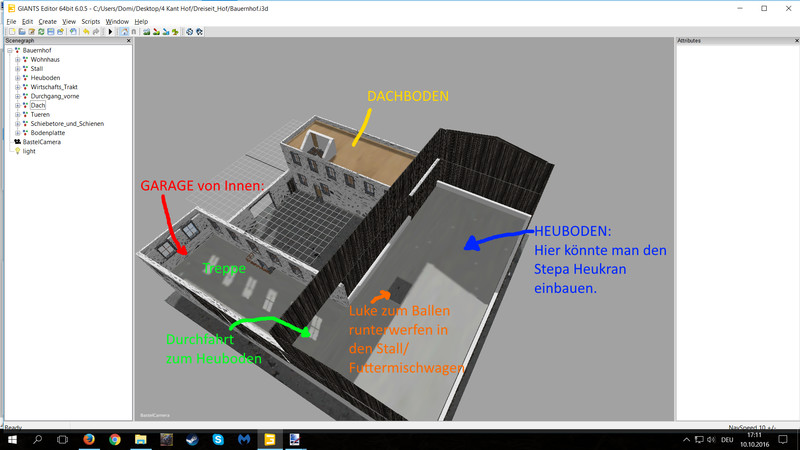Image resolution: width=800 pixels, height=450 pixels.
Task: Open the Create menu
Action: pos(47,21)
